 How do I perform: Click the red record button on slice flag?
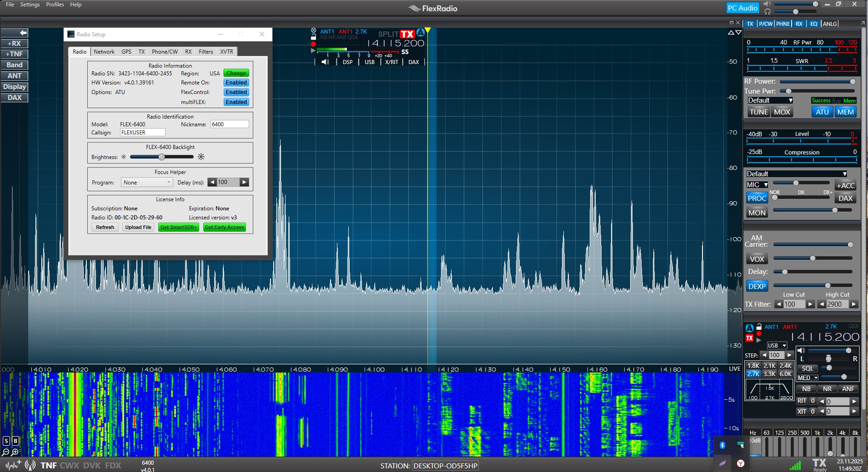pyautogui.click(x=313, y=44)
